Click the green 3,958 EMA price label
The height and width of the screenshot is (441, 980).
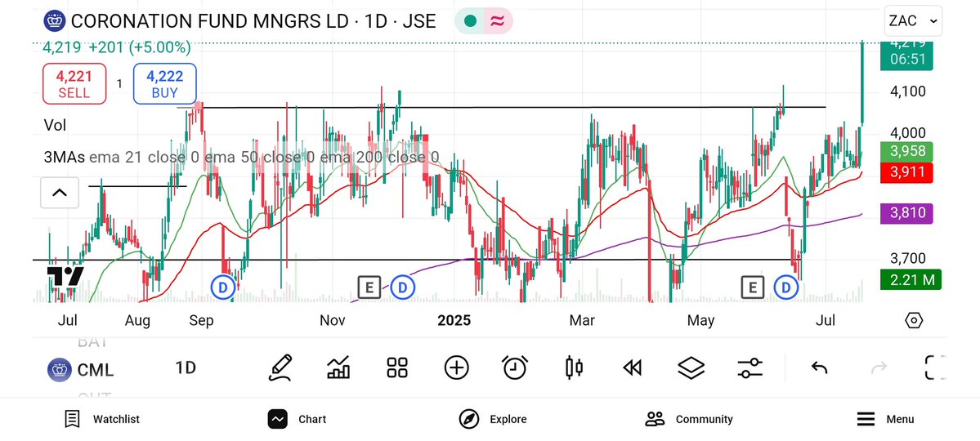(x=906, y=152)
